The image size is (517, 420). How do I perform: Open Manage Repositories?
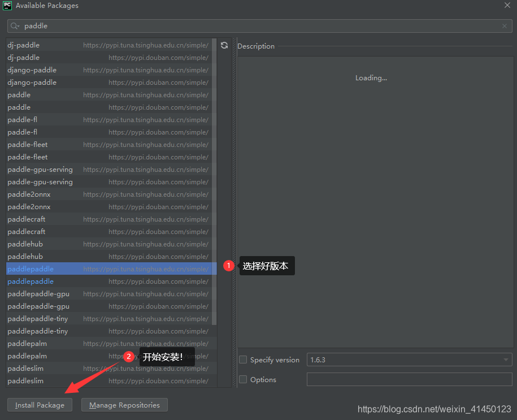point(124,405)
